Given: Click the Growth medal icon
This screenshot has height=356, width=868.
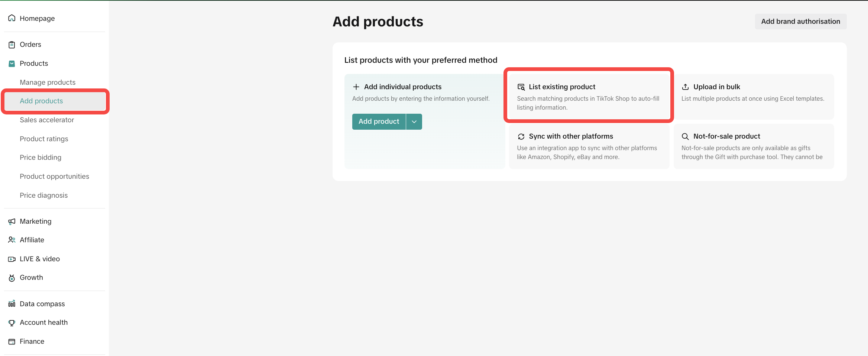Looking at the screenshot, I should 12,278.
